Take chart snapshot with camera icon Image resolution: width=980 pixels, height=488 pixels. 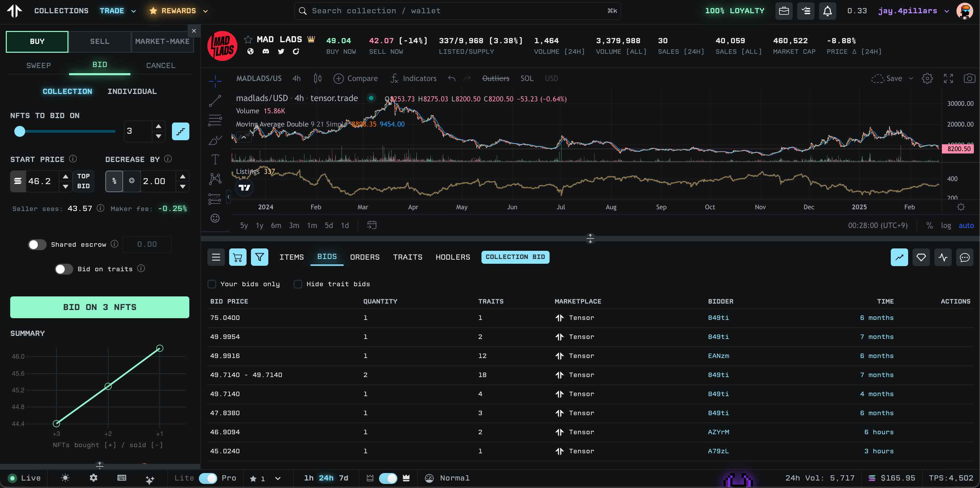pos(969,78)
